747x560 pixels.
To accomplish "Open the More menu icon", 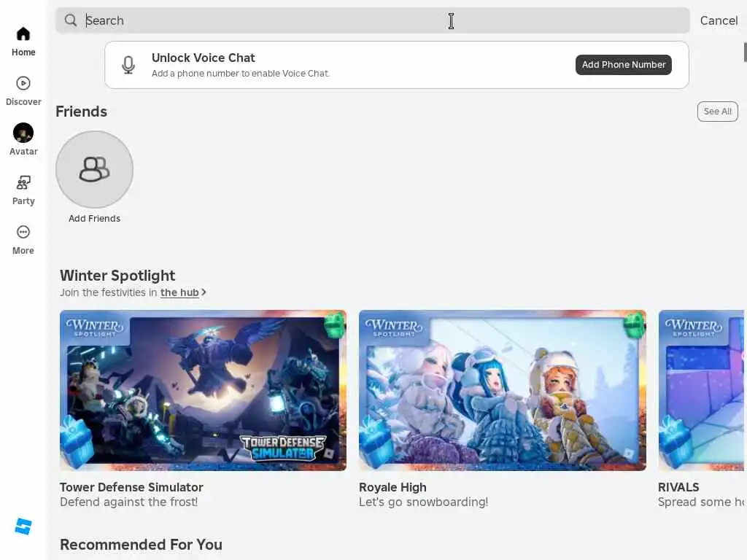I will tap(23, 232).
